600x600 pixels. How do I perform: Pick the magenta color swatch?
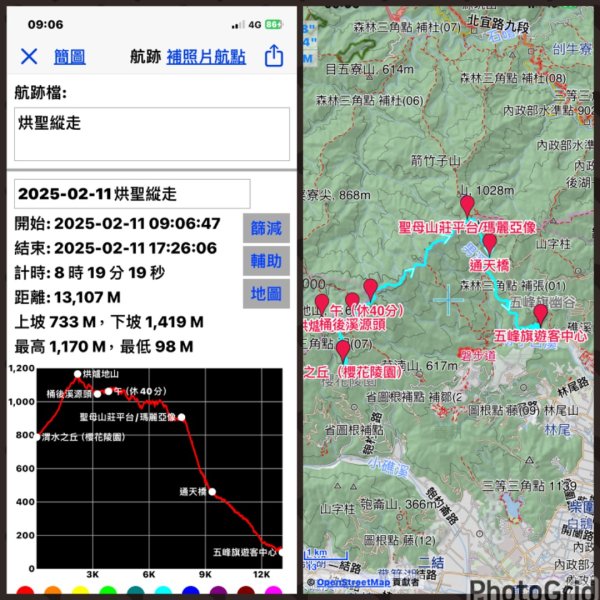coord(273,590)
